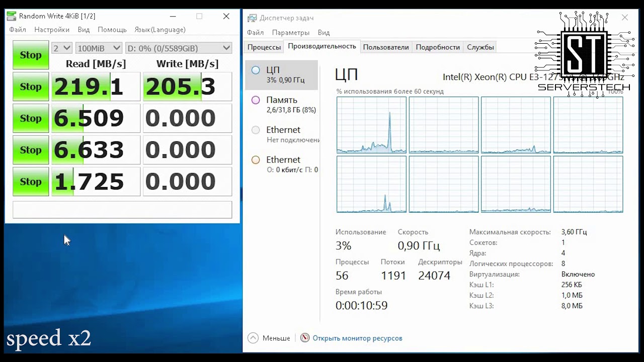
Task: Click the Task Manager title bar icon
Action: tap(252, 18)
